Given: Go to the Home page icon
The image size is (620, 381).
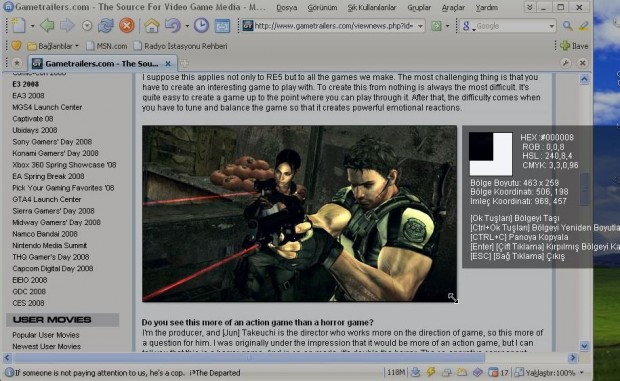Looking at the screenshot, I should coord(151,26).
